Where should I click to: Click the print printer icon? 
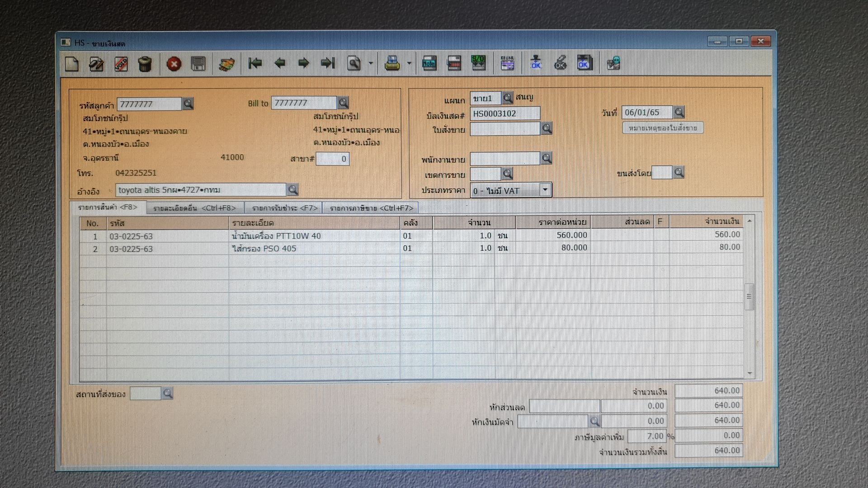tap(392, 63)
